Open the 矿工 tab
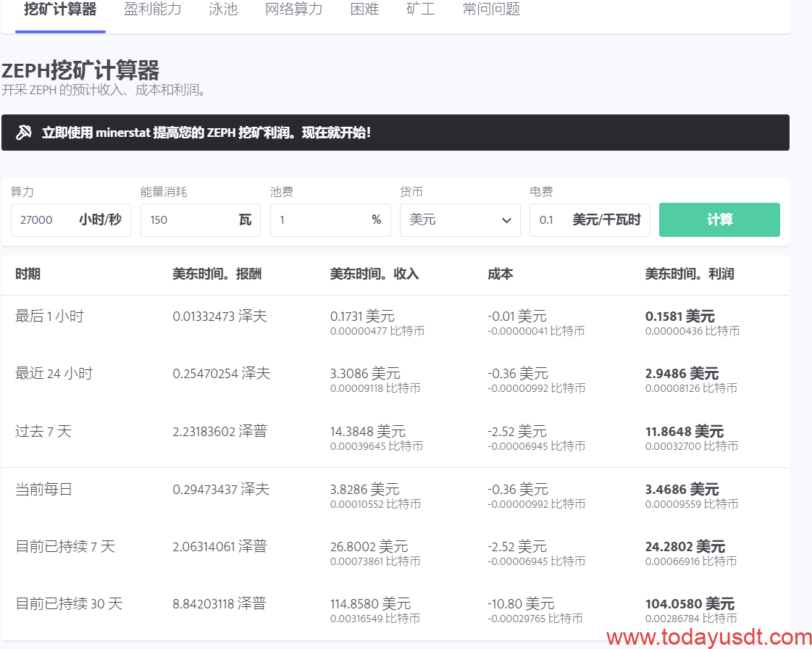 coord(421,10)
